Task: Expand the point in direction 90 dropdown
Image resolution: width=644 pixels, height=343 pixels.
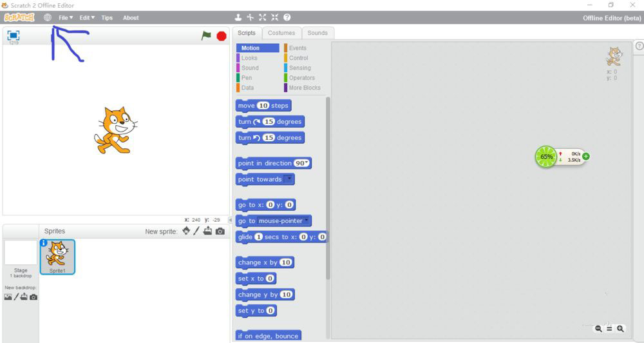Action: [308, 163]
